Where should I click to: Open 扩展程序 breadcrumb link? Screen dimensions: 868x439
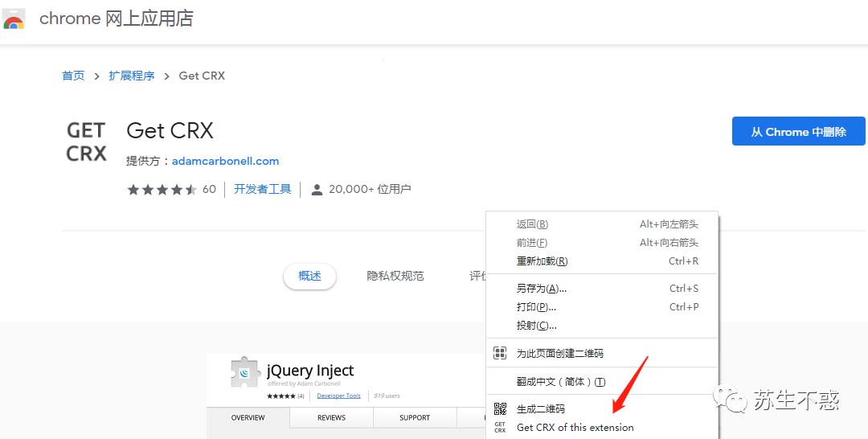(132, 76)
